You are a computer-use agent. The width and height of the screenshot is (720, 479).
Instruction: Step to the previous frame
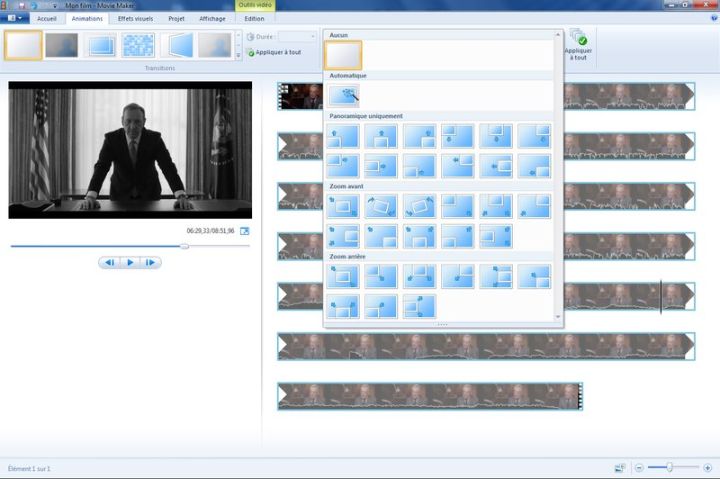109,262
